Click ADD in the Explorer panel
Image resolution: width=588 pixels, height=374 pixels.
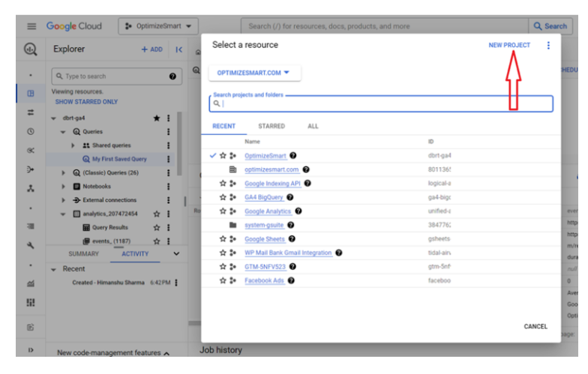[151, 49]
